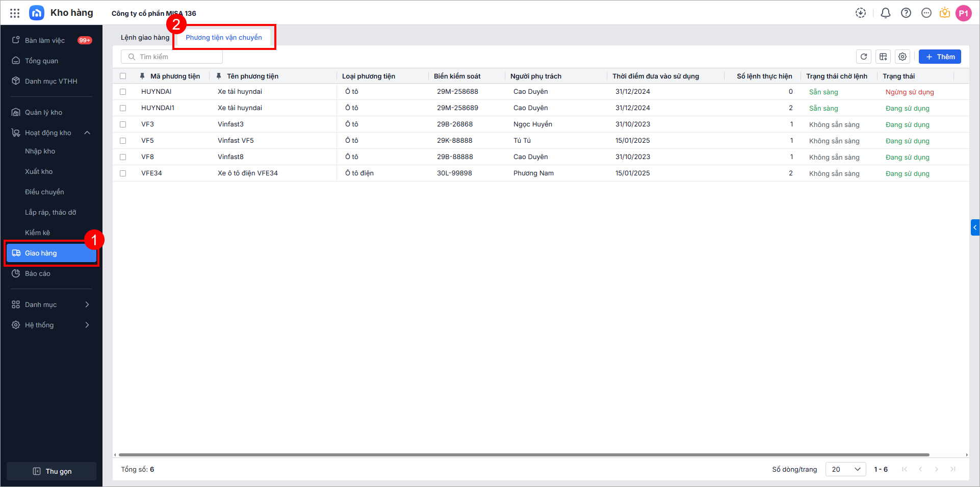Click plate number 30L-99898
Viewport: 980px width, 487px height.
[454, 173]
